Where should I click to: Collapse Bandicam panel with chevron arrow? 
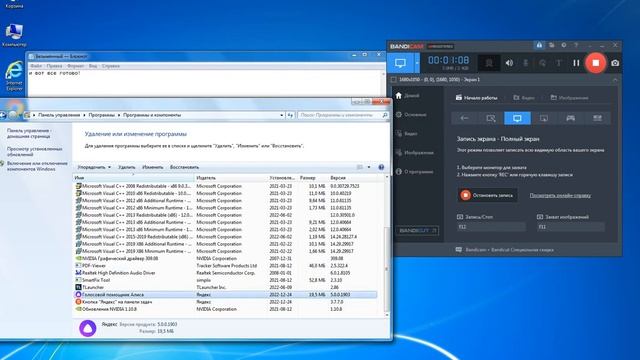(615, 80)
